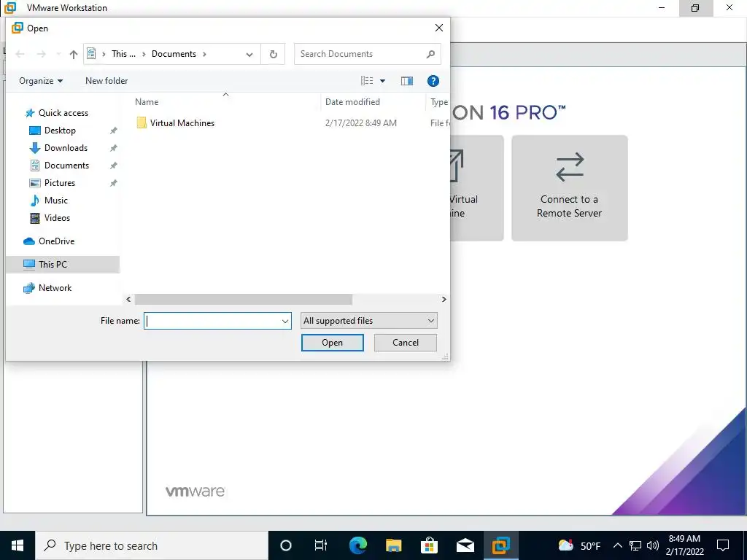747x560 pixels.
Task: Click VMware Workstation taskbar icon
Action: 500,545
